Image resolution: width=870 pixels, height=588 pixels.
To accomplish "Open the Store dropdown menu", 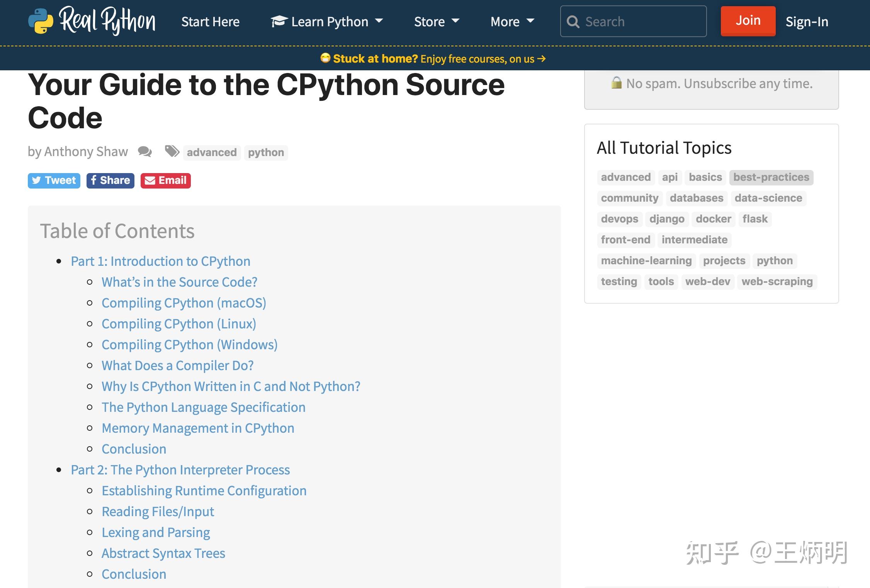I will click(x=437, y=22).
